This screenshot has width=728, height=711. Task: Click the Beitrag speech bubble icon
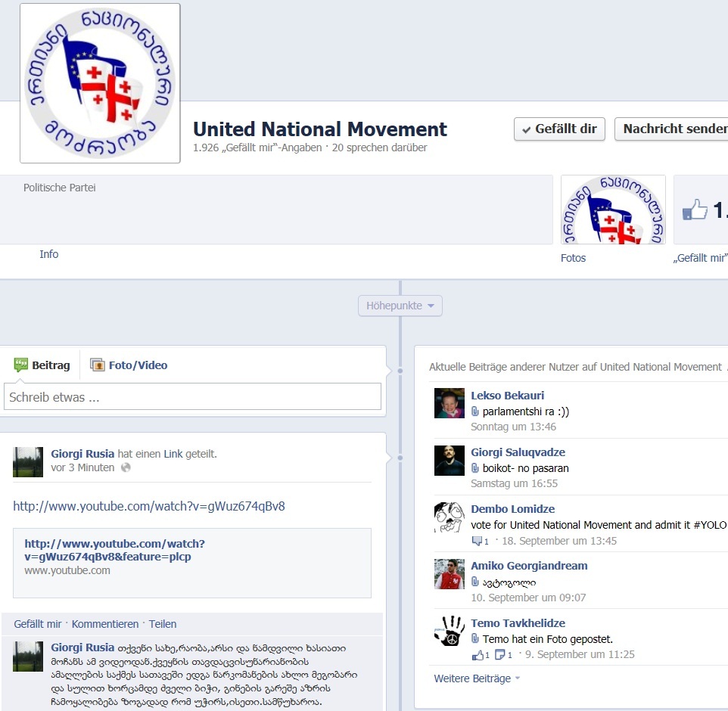click(21, 365)
